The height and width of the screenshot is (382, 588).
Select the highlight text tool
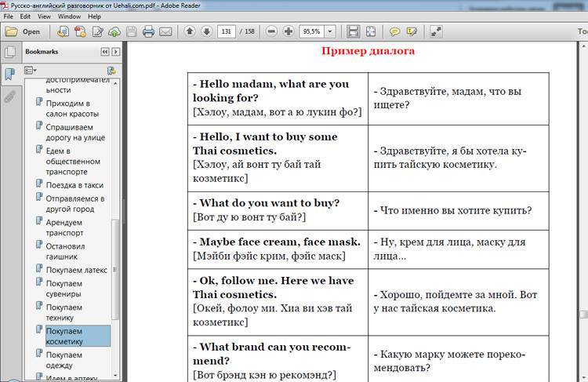tap(412, 32)
